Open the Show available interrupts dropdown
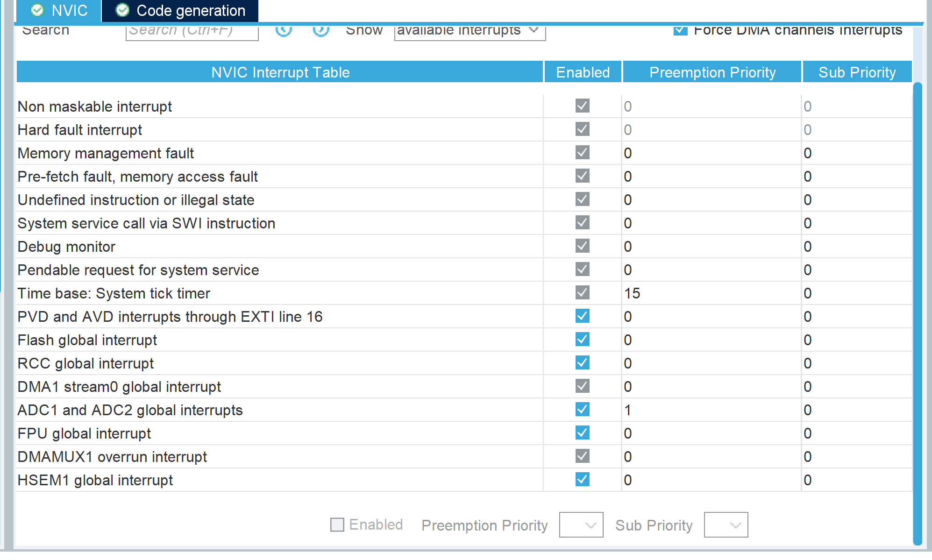The image size is (932, 560). tap(470, 31)
